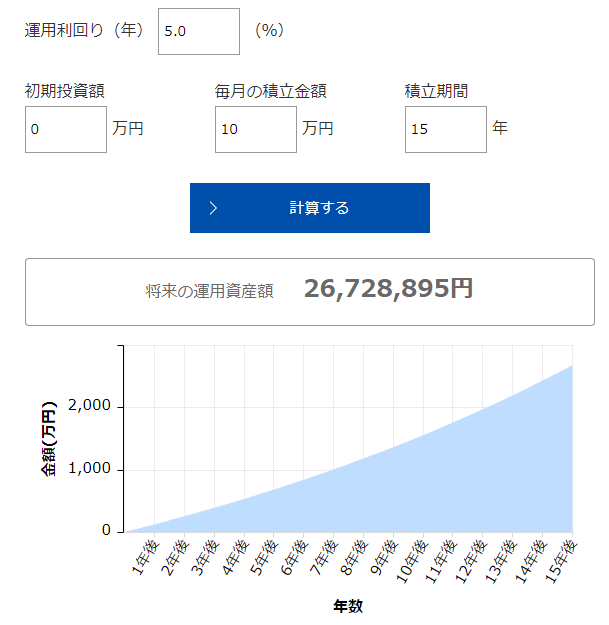
Task: Click the (%) unit label
Action: coord(269,30)
